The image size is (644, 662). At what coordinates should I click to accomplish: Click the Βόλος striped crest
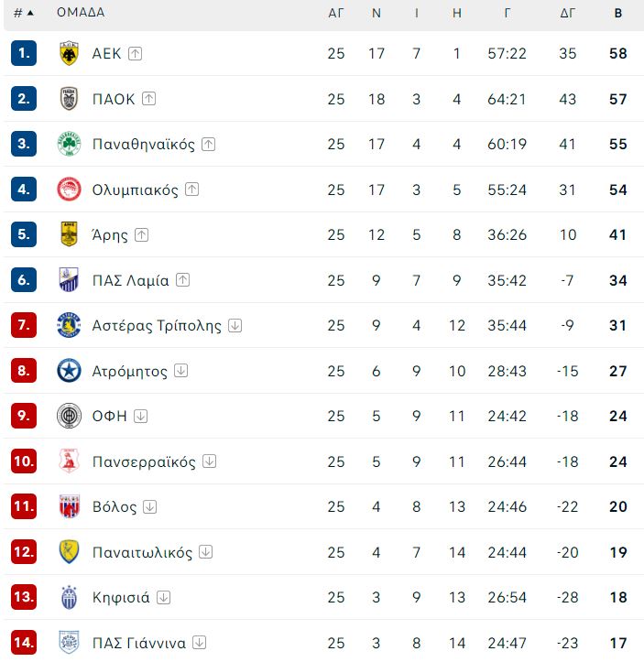(69, 506)
